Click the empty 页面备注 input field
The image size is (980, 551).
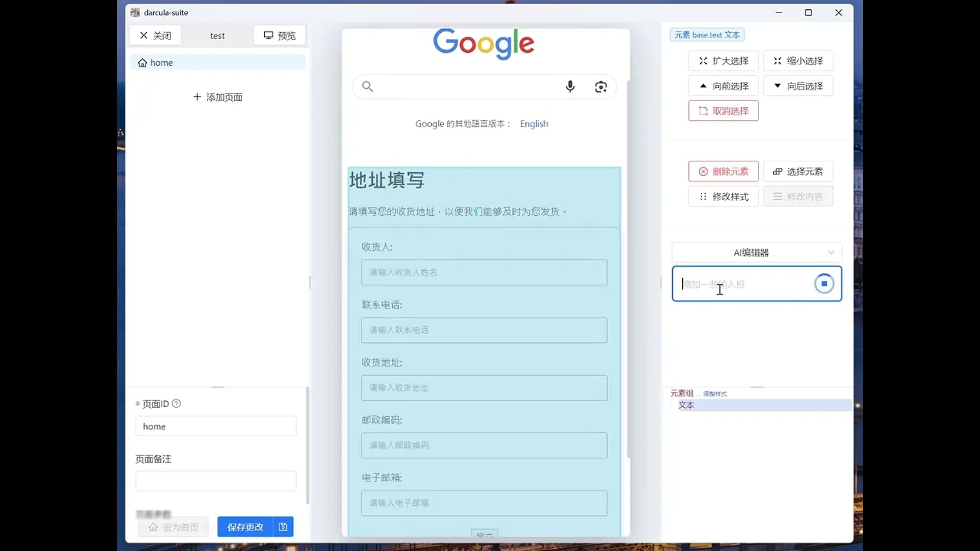[216, 481]
